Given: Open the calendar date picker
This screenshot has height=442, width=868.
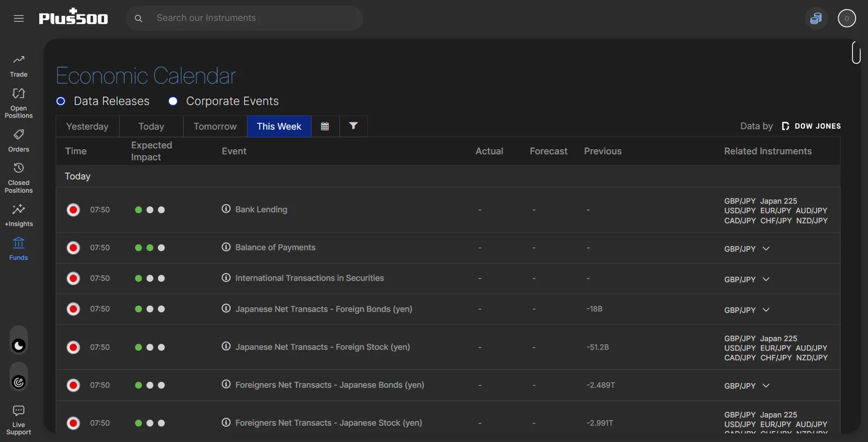Looking at the screenshot, I should point(325,127).
